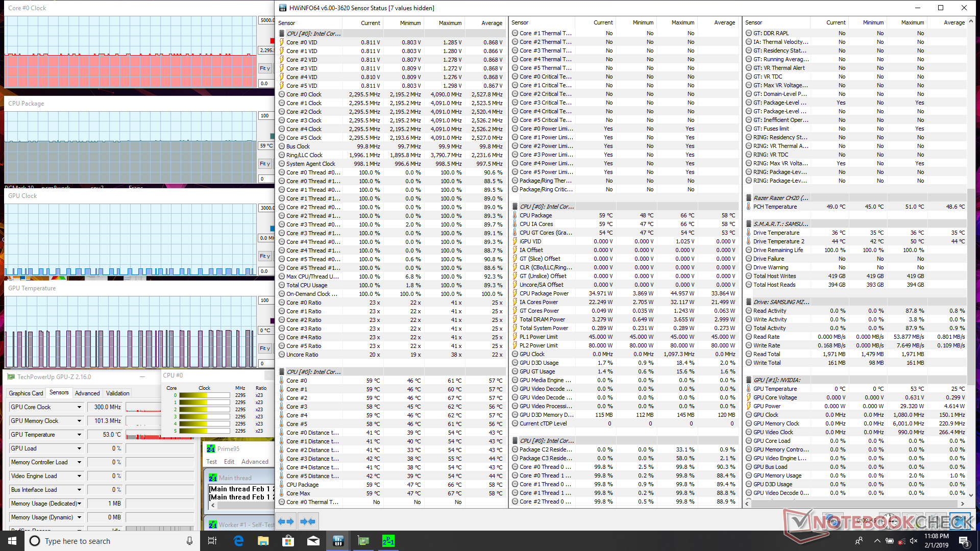Show hidden tray icons chevron

(877, 541)
